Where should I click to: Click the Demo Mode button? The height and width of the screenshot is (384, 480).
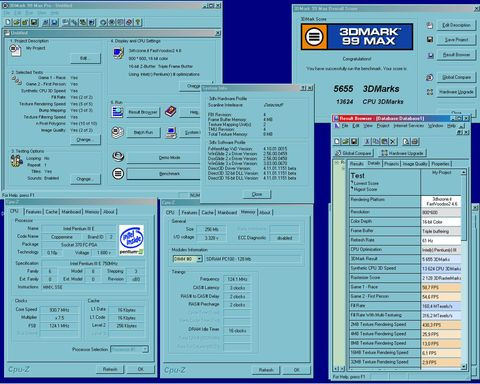163,157
